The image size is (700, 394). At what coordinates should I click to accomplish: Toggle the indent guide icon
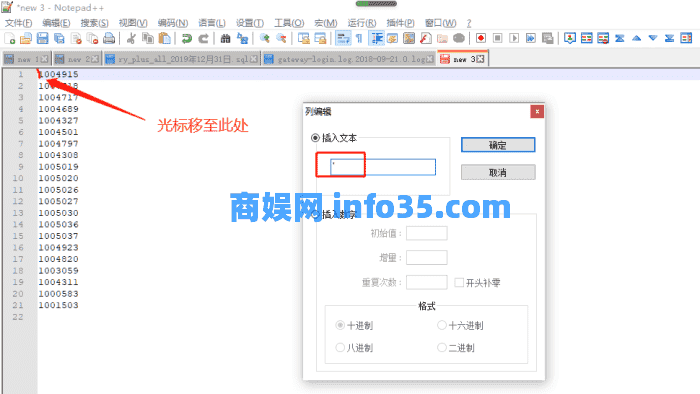(x=376, y=39)
